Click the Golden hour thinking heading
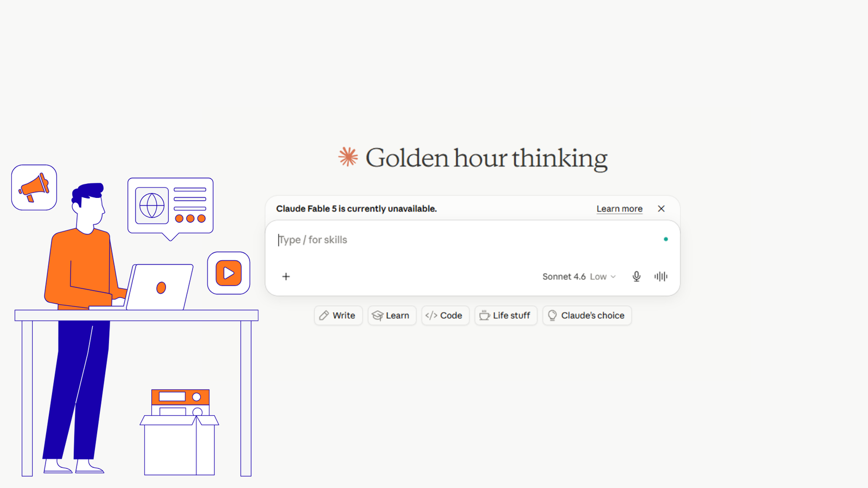The image size is (868, 488). (487, 158)
